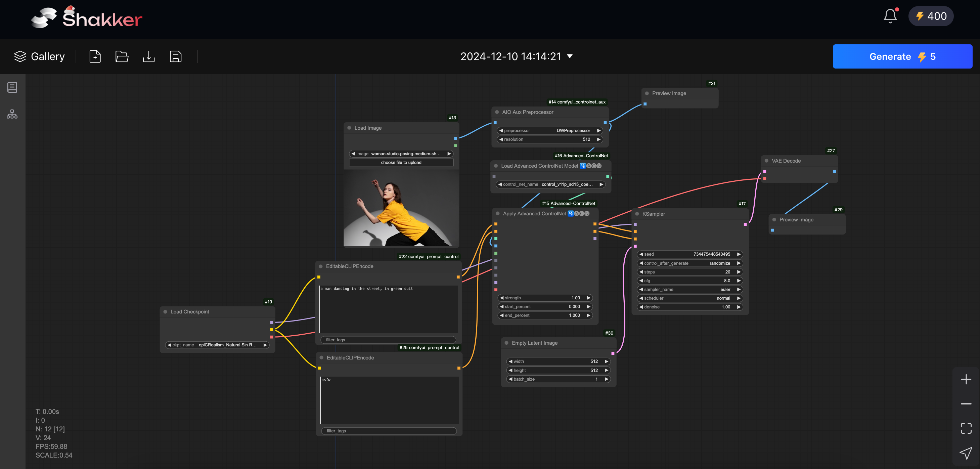The width and height of the screenshot is (980, 469).
Task: Open the Gallery menu
Action: (x=39, y=56)
